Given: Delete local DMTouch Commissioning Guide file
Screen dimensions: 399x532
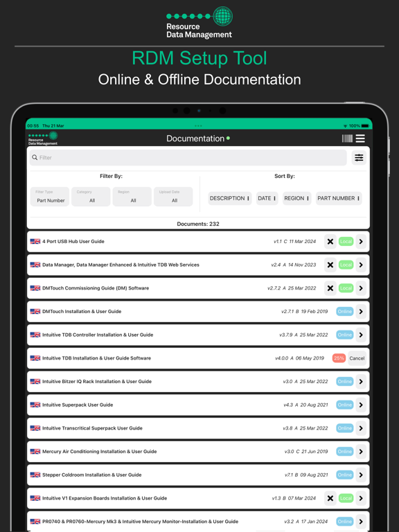Looking at the screenshot, I should 330,288.
